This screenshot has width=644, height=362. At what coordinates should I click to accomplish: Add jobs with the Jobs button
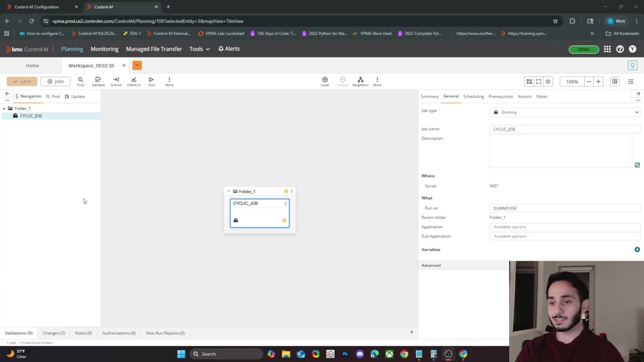(55, 81)
